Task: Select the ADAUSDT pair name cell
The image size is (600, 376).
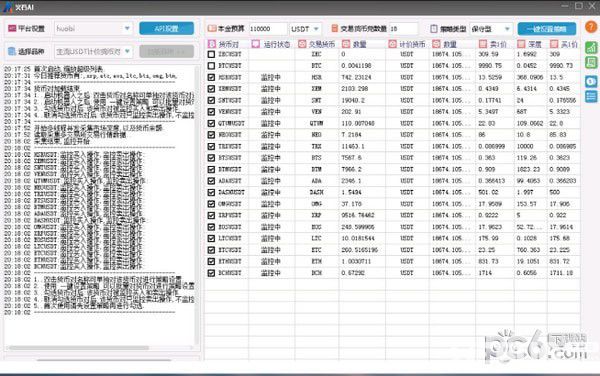Action: [x=230, y=181]
